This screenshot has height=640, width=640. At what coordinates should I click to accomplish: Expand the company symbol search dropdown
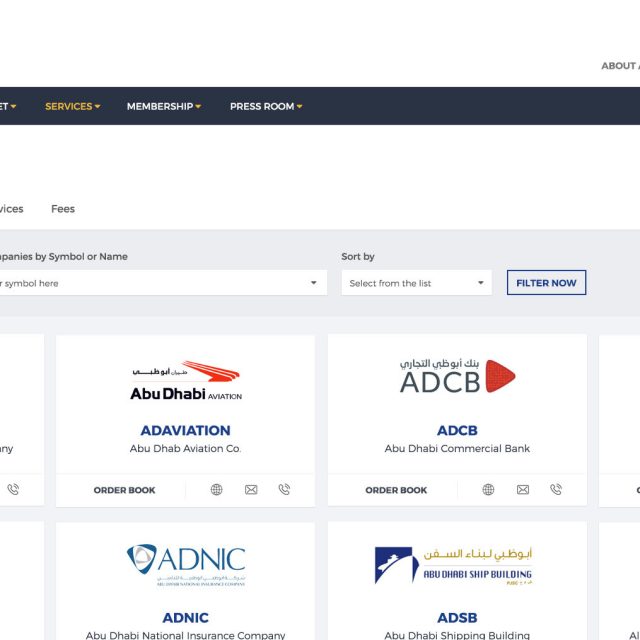pos(160,283)
